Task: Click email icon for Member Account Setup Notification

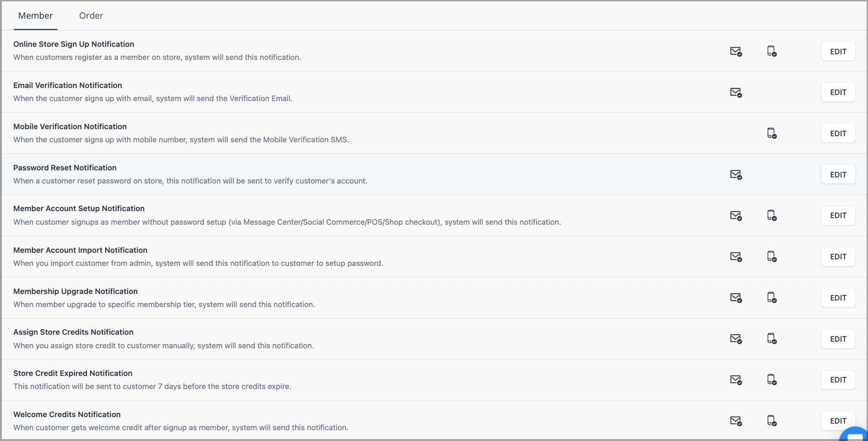Action: tap(736, 216)
